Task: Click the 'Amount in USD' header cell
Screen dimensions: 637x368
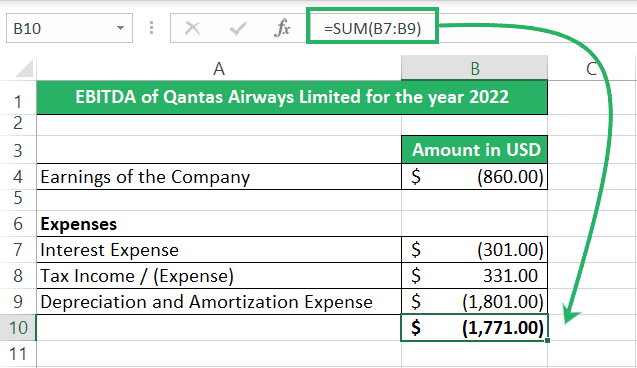Action: (x=474, y=149)
